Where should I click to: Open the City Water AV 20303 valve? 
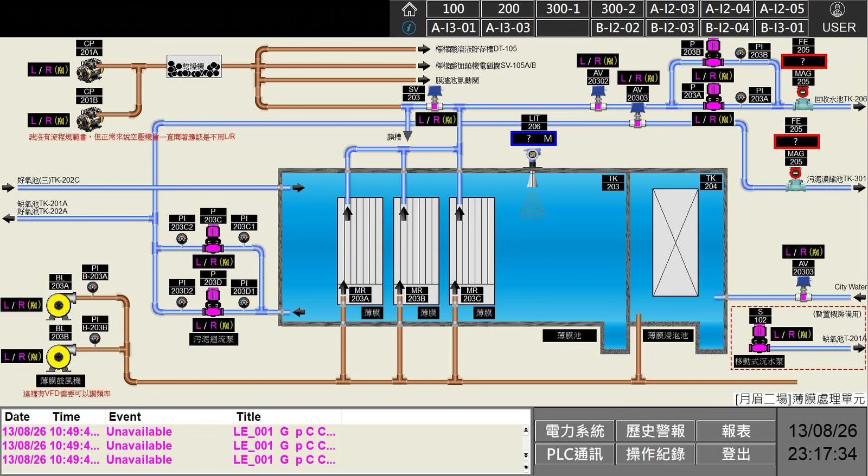pyautogui.click(x=803, y=290)
